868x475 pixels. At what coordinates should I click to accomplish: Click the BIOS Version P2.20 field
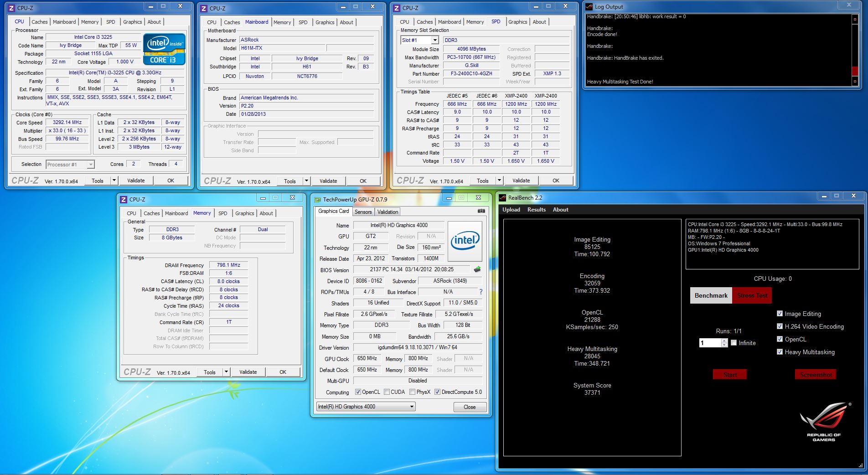click(x=307, y=106)
